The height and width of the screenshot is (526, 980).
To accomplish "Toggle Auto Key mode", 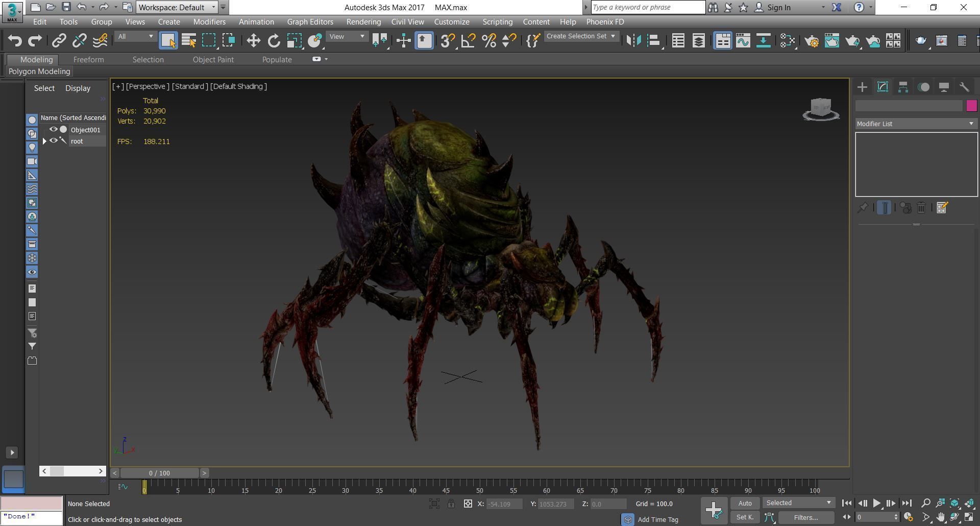I will click(x=745, y=504).
